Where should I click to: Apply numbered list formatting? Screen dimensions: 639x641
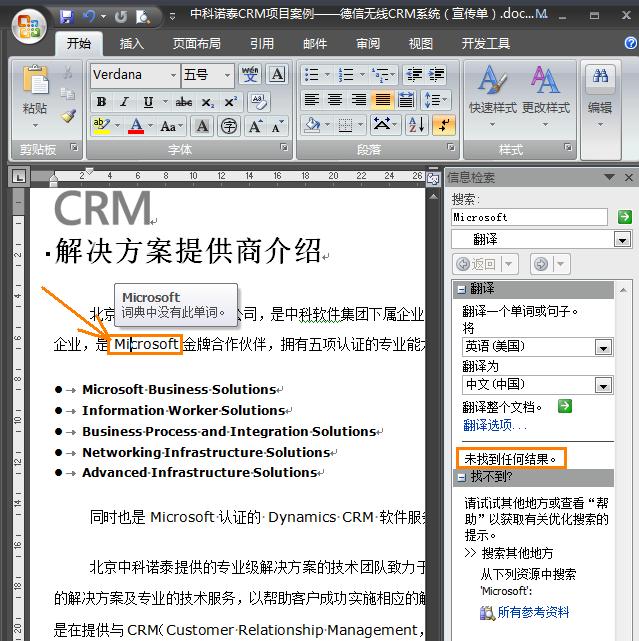click(x=346, y=75)
